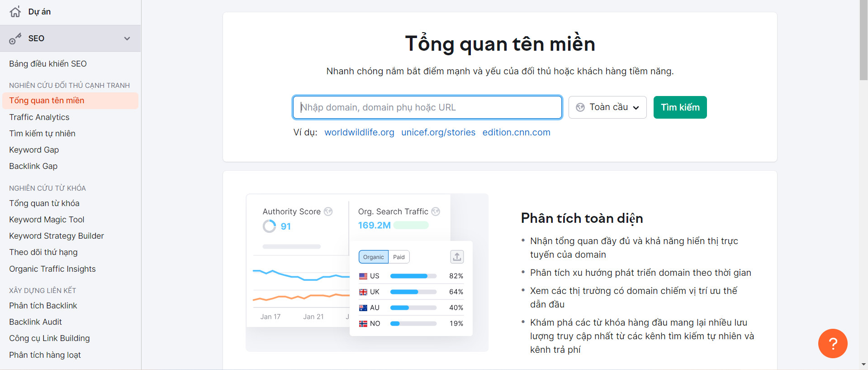
Task: Click the Phân tích toàn diện heading
Action: (582, 218)
